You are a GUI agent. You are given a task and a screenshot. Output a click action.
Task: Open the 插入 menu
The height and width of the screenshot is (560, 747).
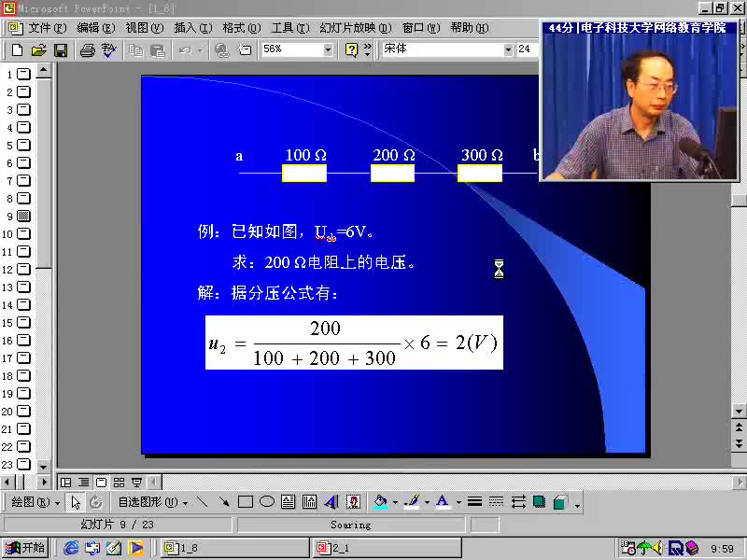pyautogui.click(x=193, y=28)
